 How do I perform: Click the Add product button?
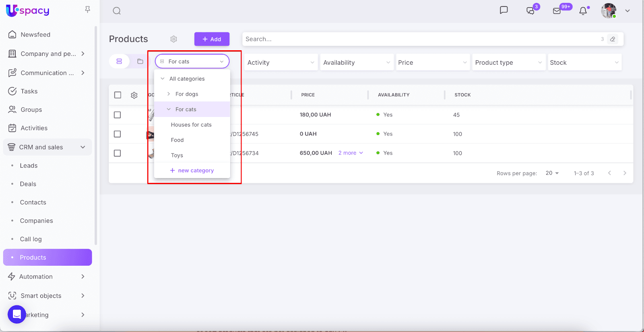click(212, 39)
